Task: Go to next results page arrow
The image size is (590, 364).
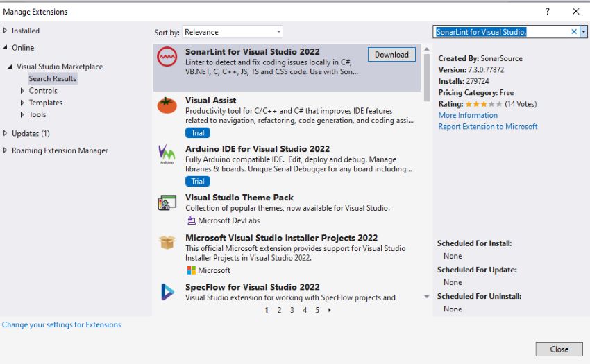Action: pos(330,310)
